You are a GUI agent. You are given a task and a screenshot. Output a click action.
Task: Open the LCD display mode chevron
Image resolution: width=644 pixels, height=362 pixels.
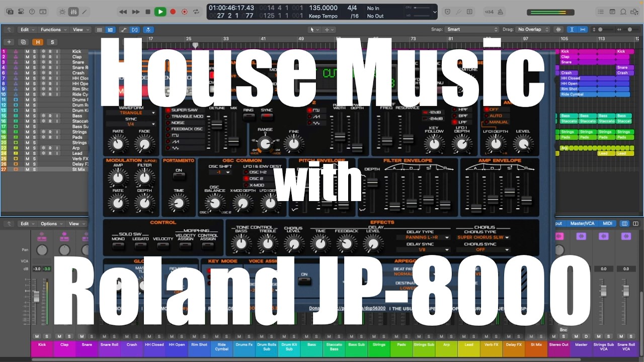pyautogui.click(x=435, y=12)
